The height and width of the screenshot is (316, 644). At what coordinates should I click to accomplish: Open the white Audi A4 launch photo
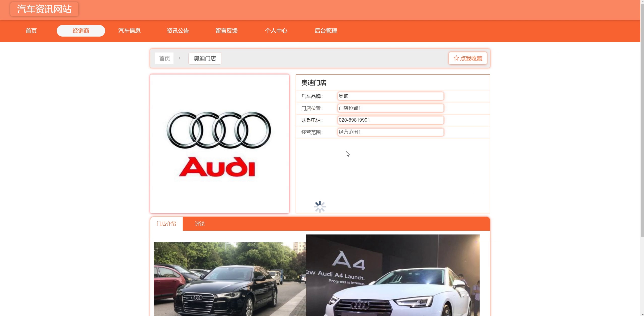point(393,275)
